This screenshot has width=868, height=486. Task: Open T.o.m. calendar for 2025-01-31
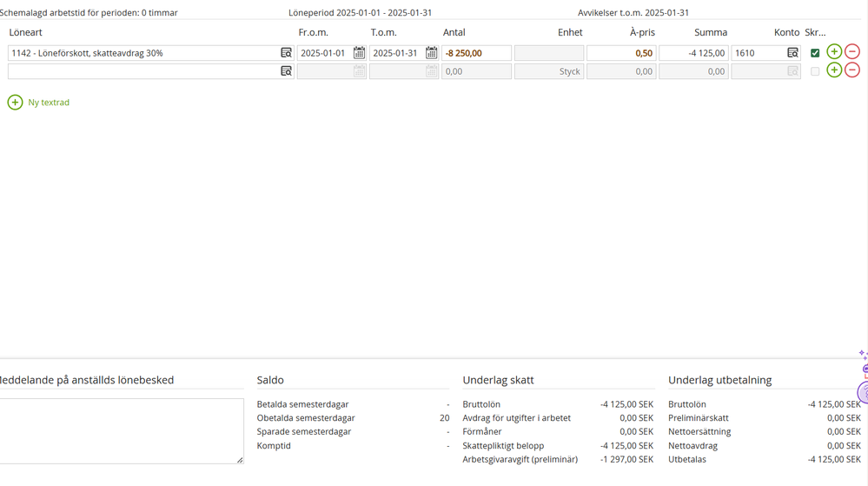click(431, 53)
